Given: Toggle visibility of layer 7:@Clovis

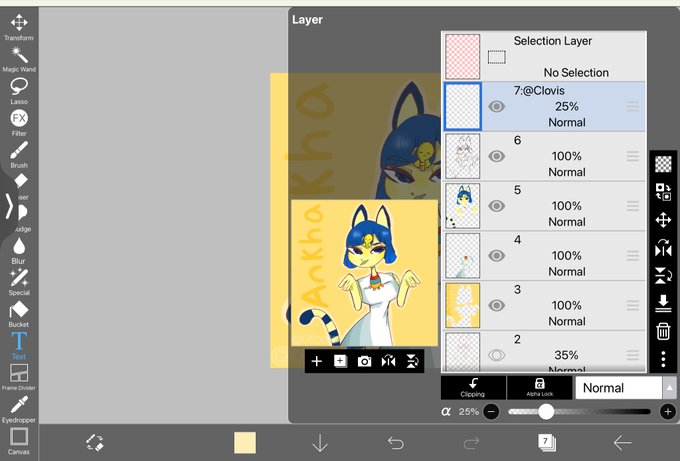Looking at the screenshot, I should point(497,106).
